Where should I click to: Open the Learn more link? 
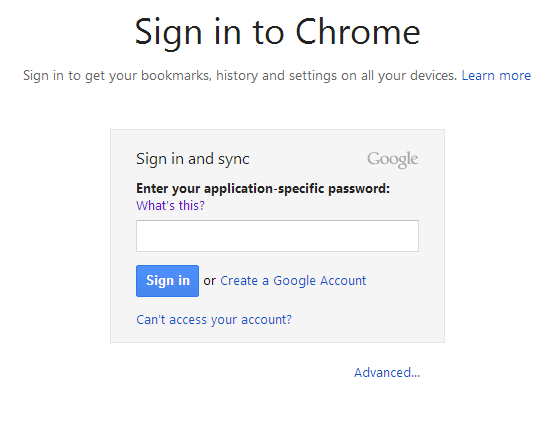[496, 75]
